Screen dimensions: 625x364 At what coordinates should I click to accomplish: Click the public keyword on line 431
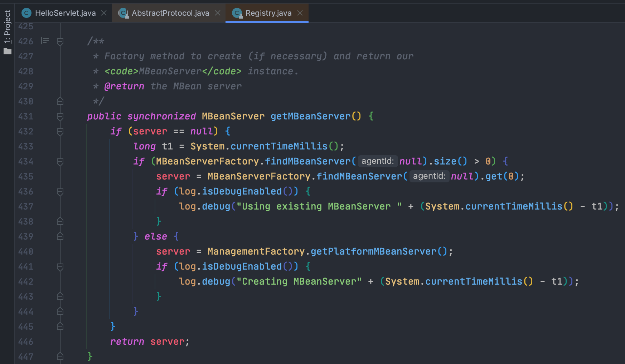[104, 117]
